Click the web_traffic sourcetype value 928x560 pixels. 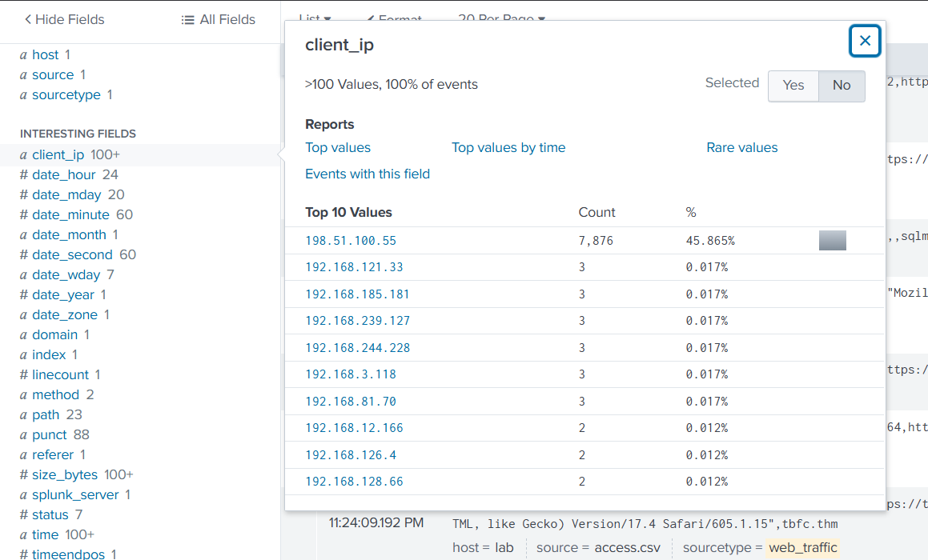pos(802,547)
